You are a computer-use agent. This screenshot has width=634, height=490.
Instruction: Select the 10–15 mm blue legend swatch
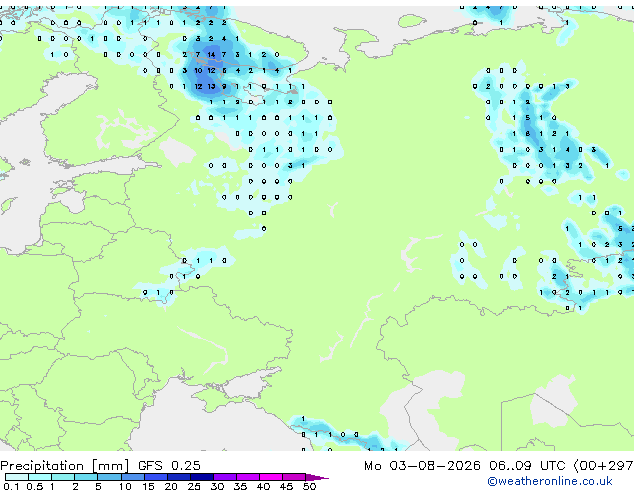(133, 477)
